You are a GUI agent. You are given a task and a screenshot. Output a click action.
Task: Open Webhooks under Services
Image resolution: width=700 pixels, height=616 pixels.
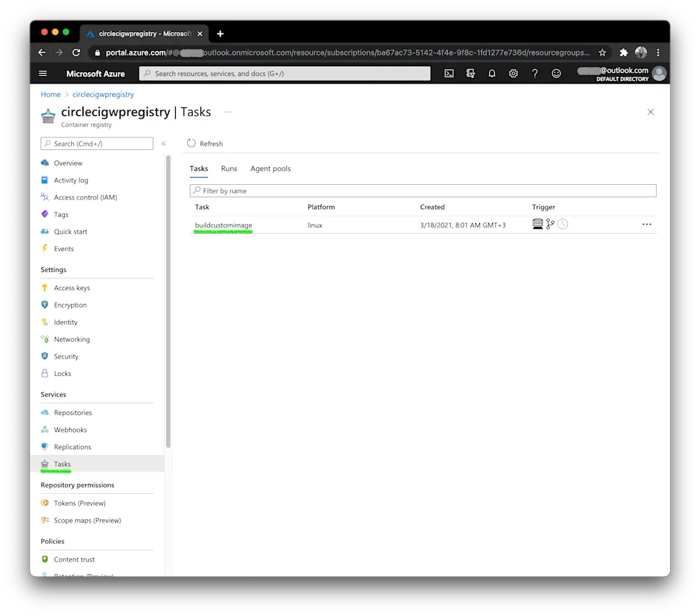[x=70, y=430]
